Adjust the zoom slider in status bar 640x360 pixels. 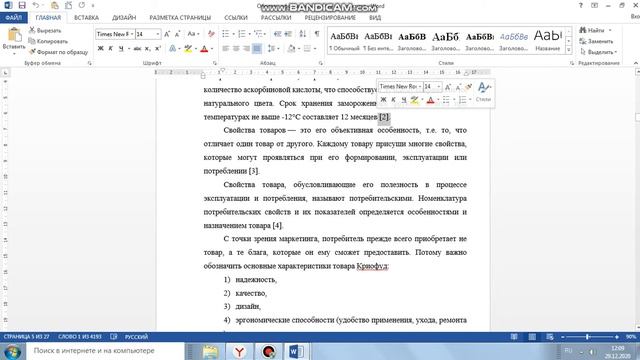[x=588, y=337]
